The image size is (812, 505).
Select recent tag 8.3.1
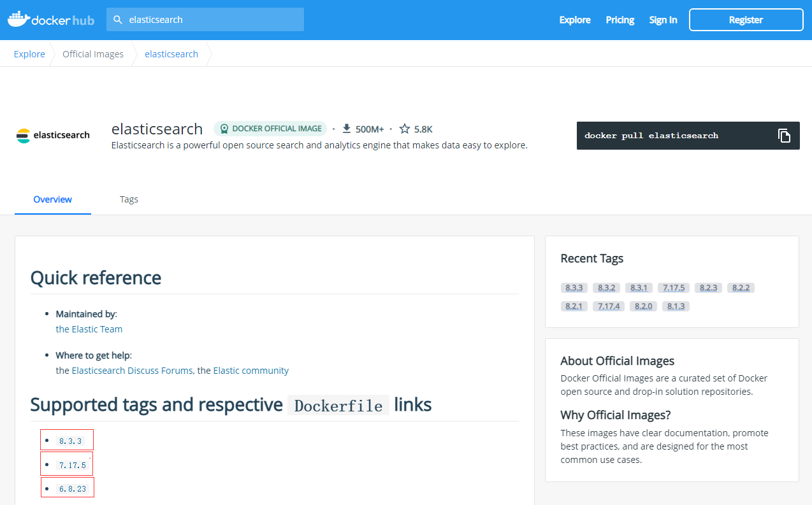pos(639,288)
